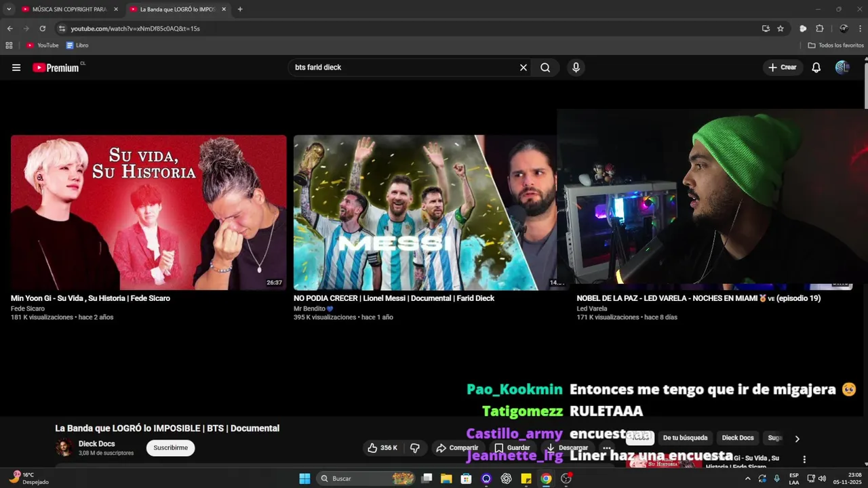Open Chrome extensions puzzle icon
The width and height of the screenshot is (868, 488).
point(820,28)
